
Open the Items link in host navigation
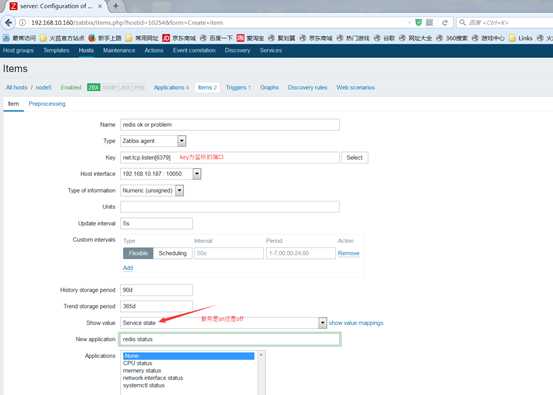coord(207,87)
